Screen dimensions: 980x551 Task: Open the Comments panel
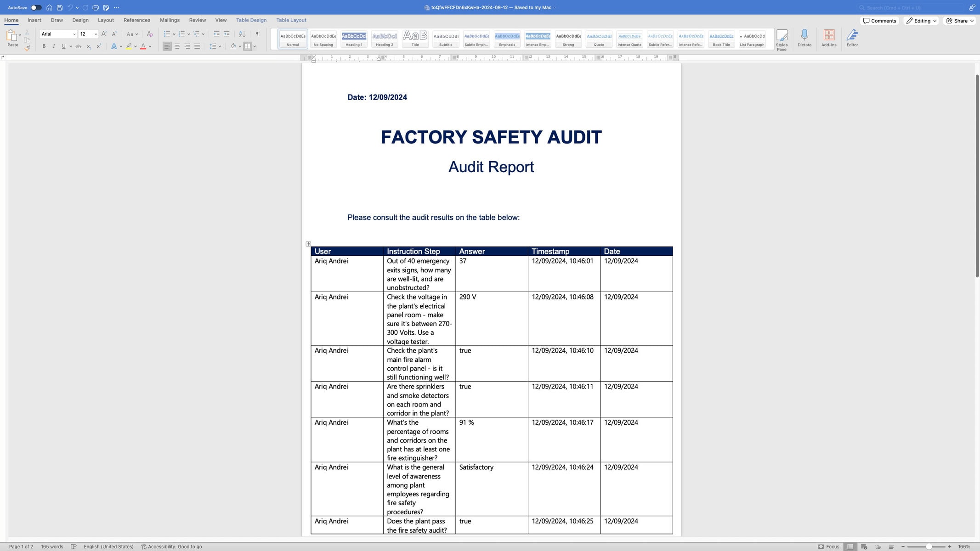(879, 21)
